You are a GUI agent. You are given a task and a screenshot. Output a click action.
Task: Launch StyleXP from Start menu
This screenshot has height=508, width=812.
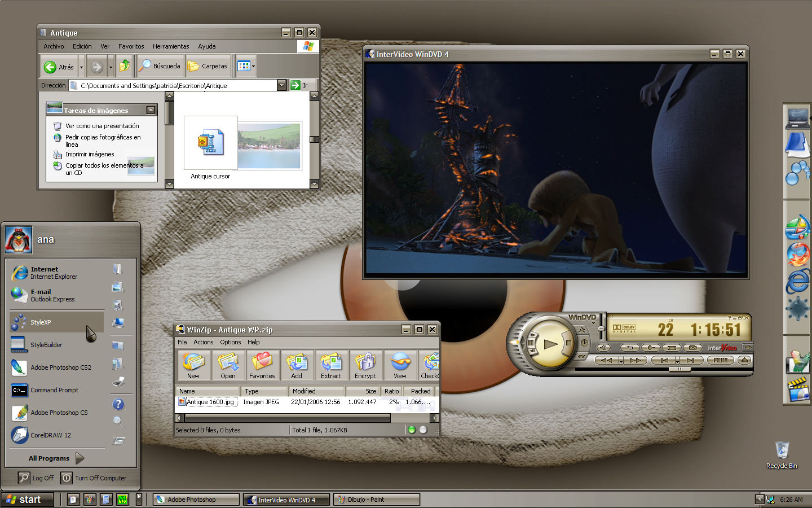(56, 322)
